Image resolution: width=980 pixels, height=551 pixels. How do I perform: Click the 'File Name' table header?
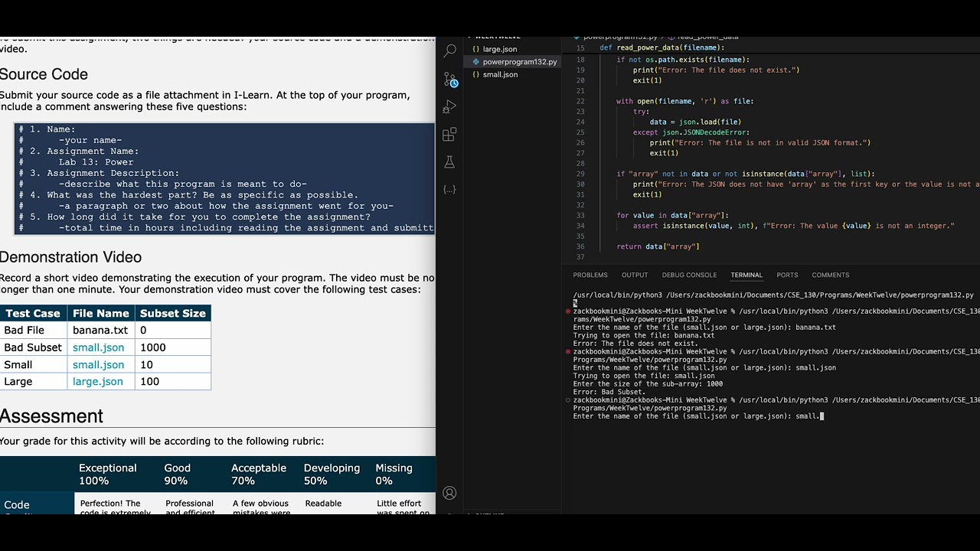[101, 313]
